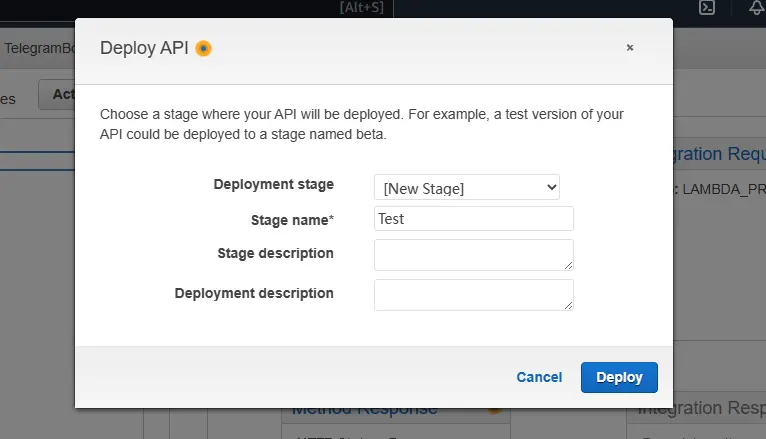Close the Deploy API dialog

click(x=630, y=47)
